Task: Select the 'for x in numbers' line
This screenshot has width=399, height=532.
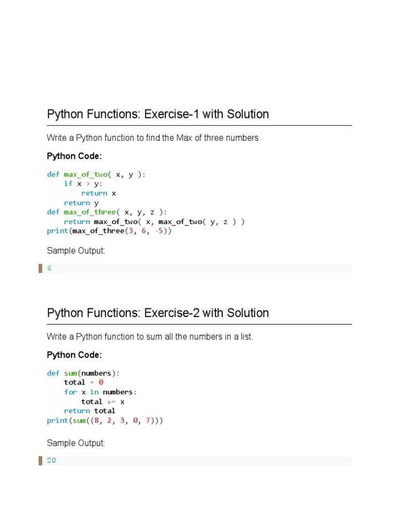Action: pos(100,392)
